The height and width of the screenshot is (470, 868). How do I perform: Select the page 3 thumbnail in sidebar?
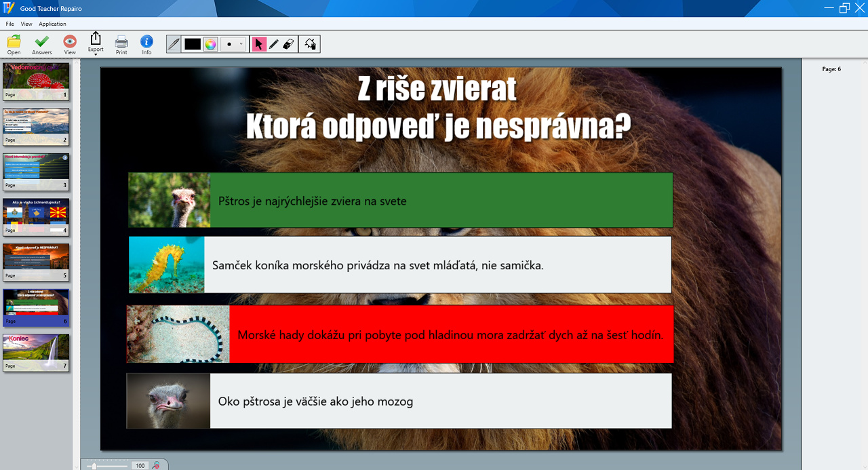(x=36, y=172)
